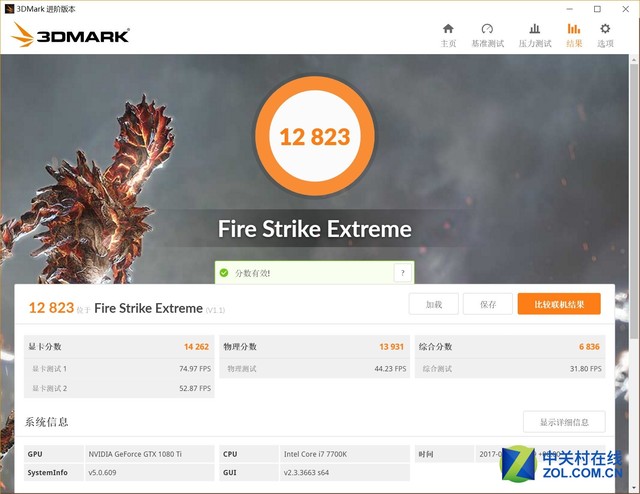Open the Benchmarks (基准测试) gauge icon
The image size is (640, 494).
[487, 29]
